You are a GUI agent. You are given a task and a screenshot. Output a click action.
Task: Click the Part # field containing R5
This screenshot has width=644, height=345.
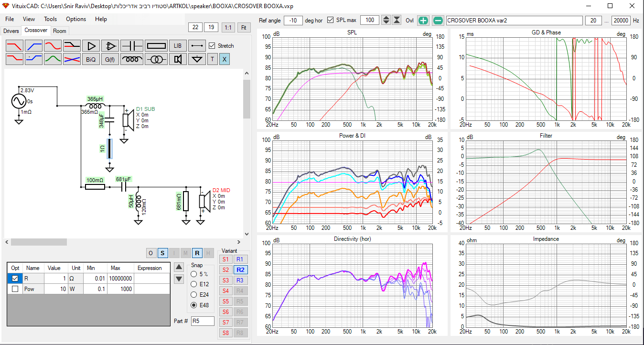pyautogui.click(x=203, y=321)
